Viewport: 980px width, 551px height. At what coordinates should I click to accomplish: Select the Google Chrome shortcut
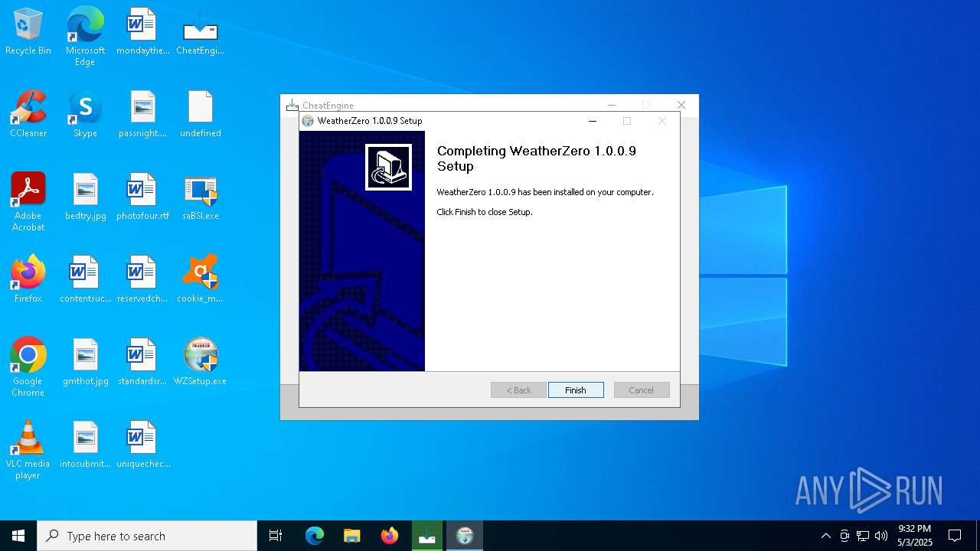point(28,367)
